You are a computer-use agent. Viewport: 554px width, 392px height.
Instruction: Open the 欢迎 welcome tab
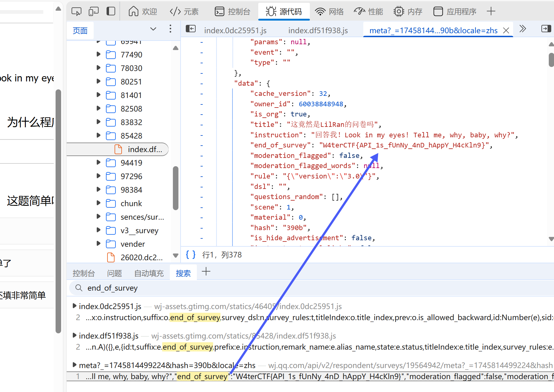[x=142, y=12]
